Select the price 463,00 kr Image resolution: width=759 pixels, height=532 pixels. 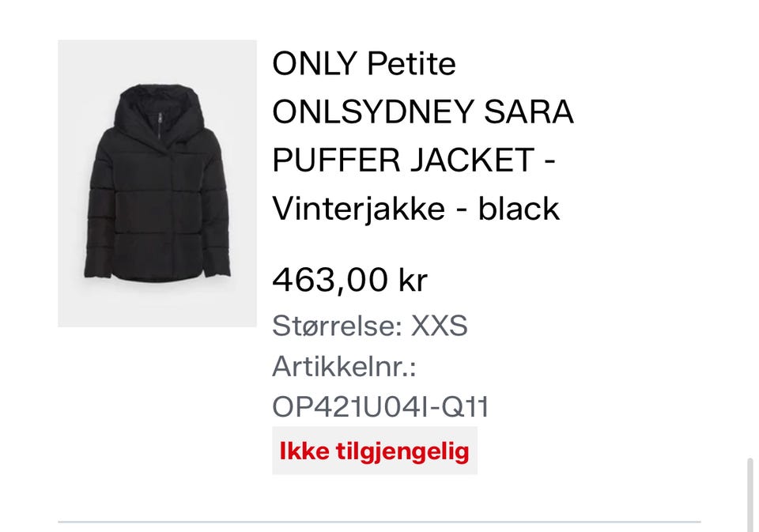[x=350, y=280]
